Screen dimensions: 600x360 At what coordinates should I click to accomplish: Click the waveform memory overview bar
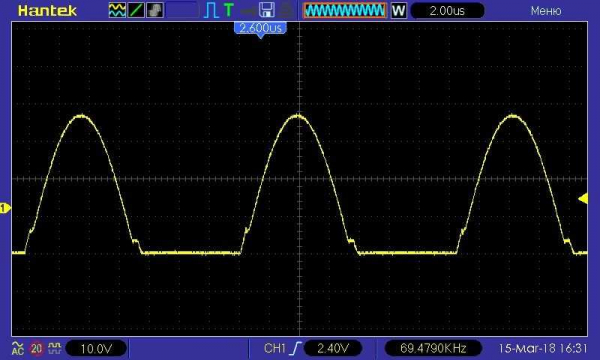click(345, 10)
